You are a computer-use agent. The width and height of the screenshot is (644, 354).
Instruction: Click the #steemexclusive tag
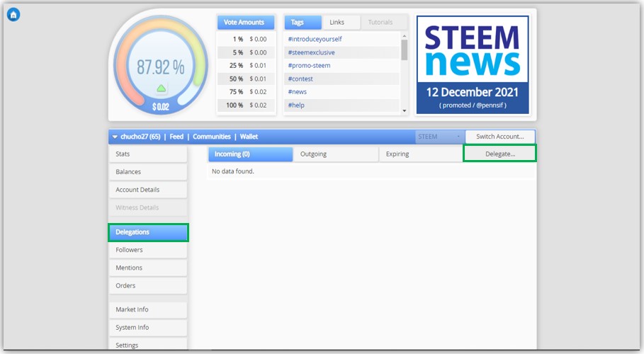pyautogui.click(x=311, y=52)
